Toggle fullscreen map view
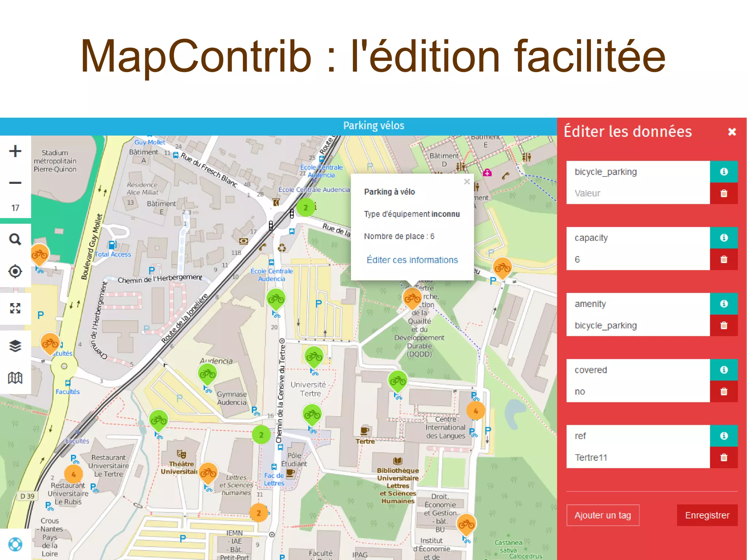 (x=15, y=308)
